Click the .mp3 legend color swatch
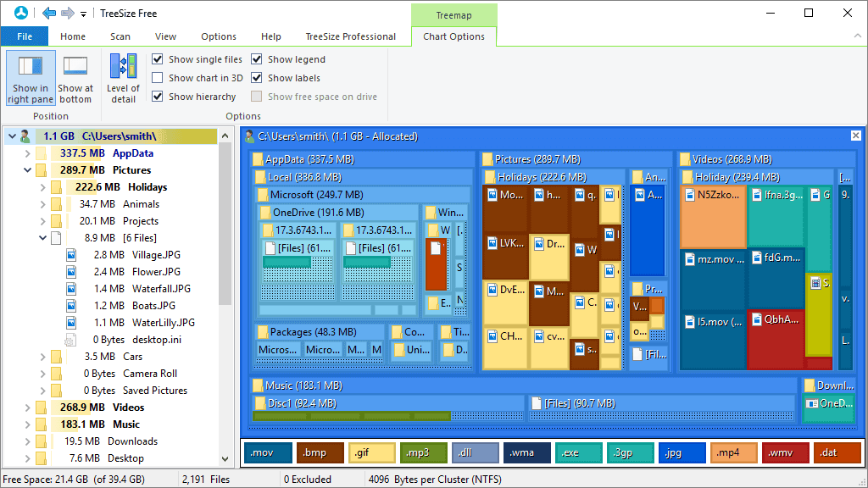The height and width of the screenshot is (488, 868). (424, 452)
